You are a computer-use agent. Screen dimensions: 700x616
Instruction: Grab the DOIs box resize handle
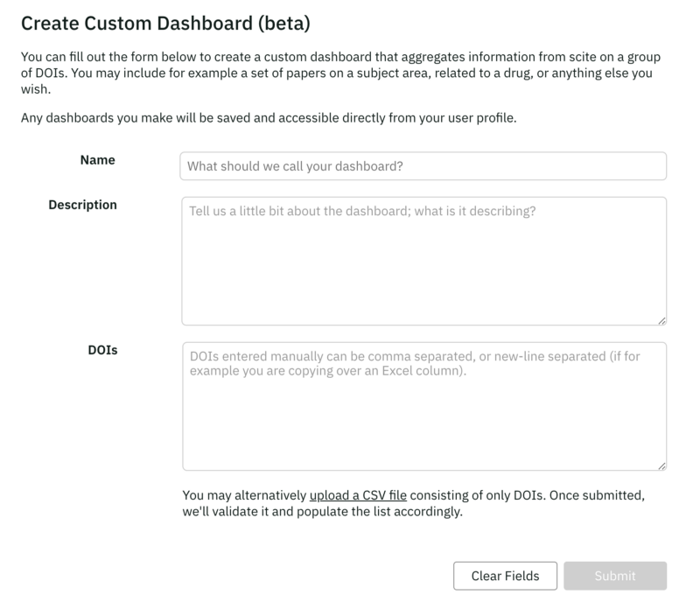point(661,465)
